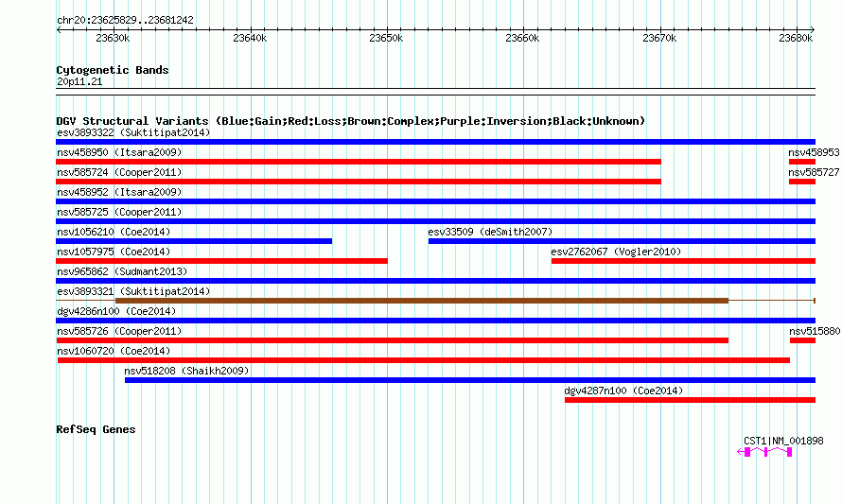Click the esv33509 (deSmith2007) label

pyautogui.click(x=490, y=232)
